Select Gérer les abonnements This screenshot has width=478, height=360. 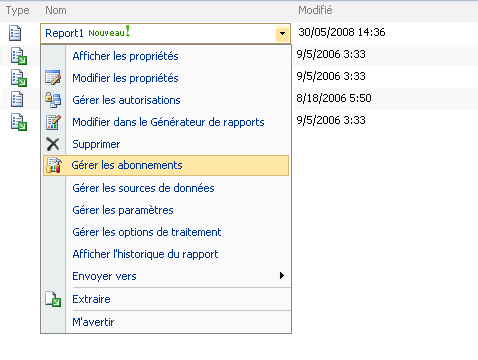166,165
